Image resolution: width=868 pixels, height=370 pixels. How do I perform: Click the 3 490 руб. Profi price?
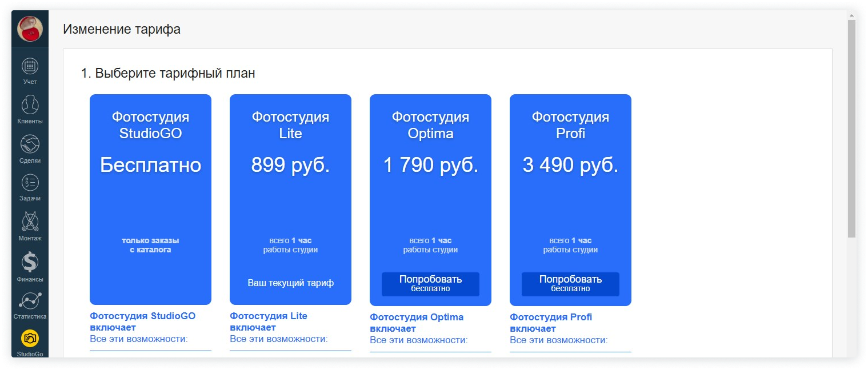[x=570, y=166]
